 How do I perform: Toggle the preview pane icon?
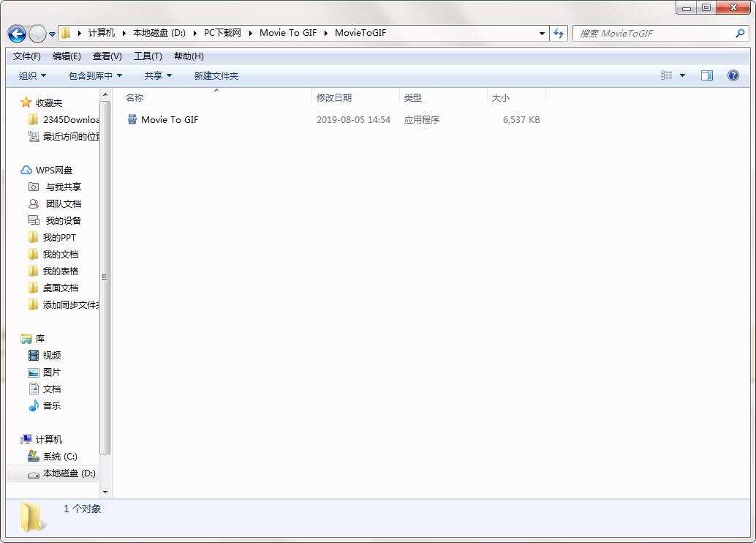point(706,75)
